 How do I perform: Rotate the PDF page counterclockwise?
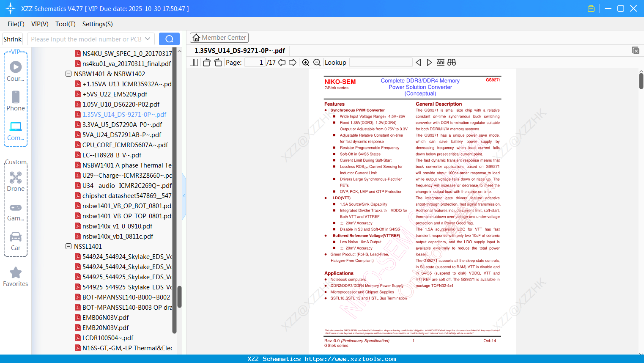pyautogui.click(x=206, y=62)
